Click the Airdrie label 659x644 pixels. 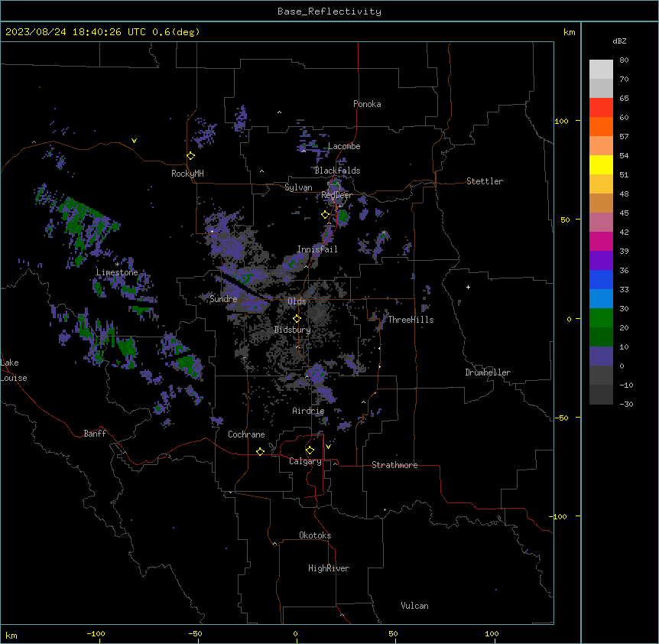tap(309, 411)
